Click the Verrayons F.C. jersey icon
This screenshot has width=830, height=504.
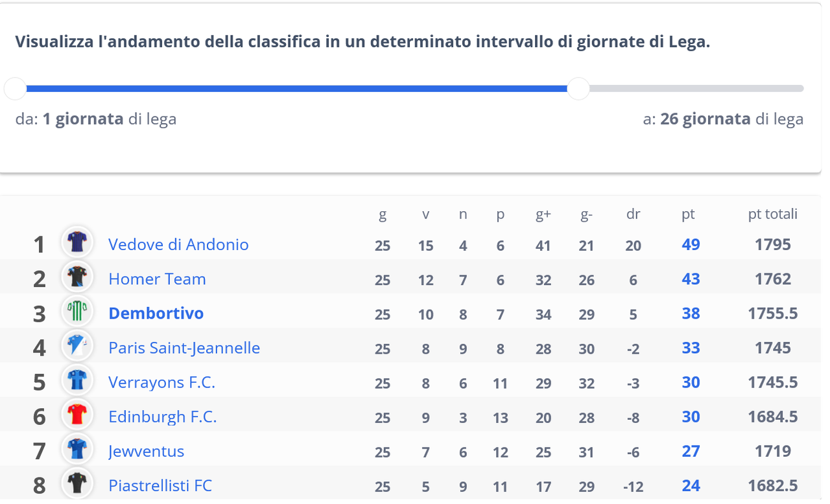[x=77, y=380]
